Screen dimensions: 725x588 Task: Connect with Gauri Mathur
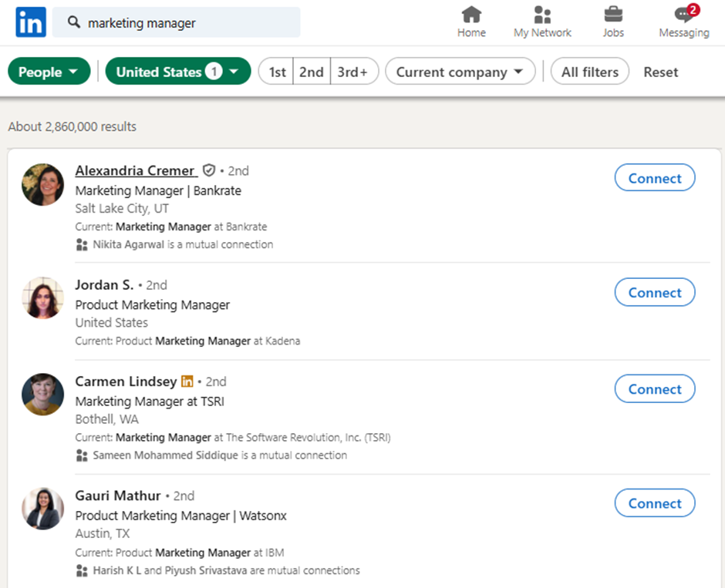pos(655,503)
